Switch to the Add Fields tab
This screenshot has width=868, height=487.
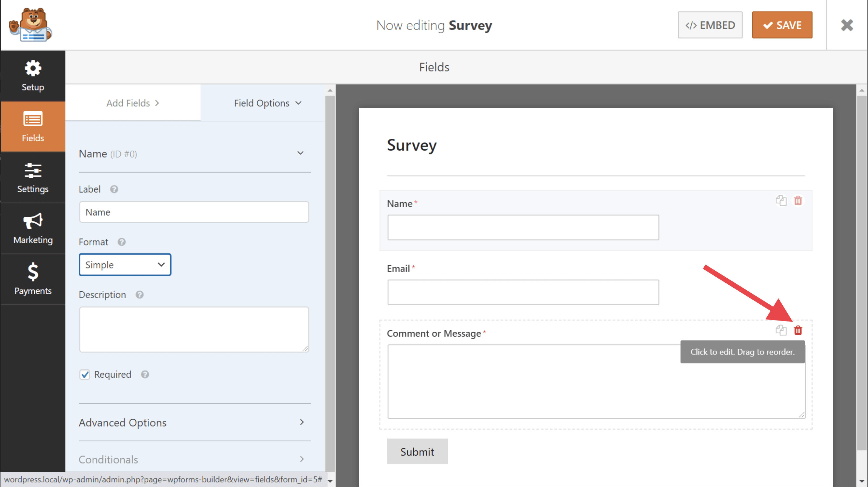click(133, 103)
